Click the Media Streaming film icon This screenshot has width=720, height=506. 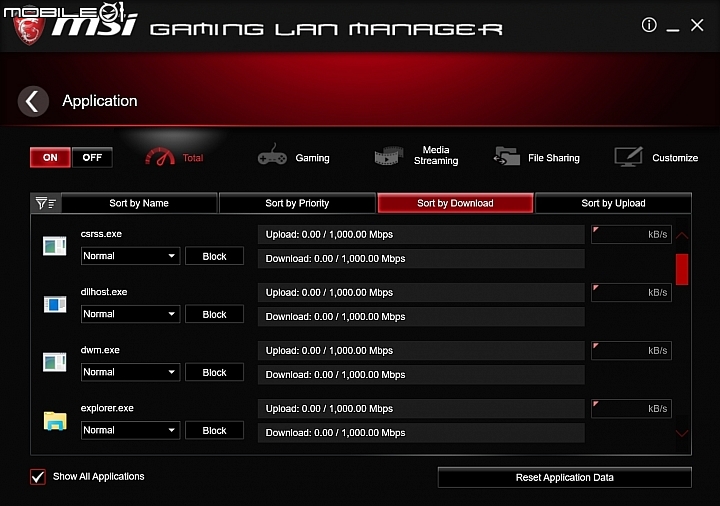click(x=389, y=156)
